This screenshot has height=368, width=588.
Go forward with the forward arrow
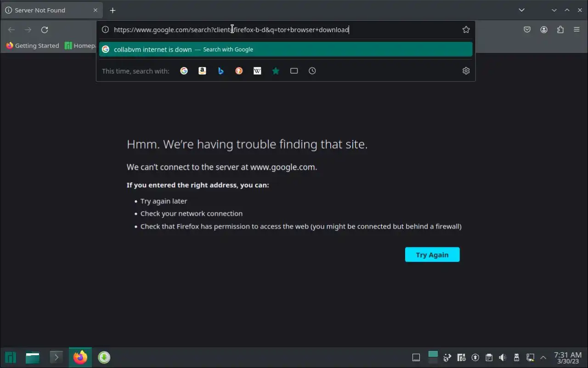coord(28,30)
